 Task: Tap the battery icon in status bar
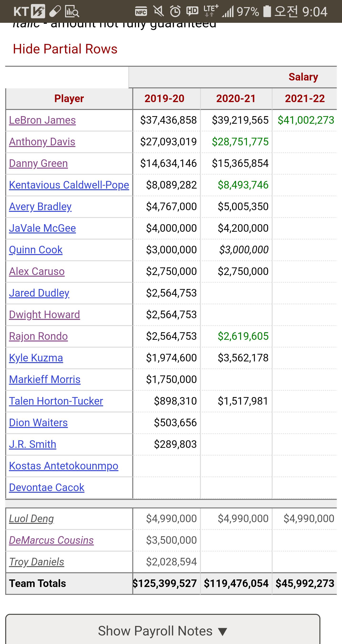tap(267, 11)
